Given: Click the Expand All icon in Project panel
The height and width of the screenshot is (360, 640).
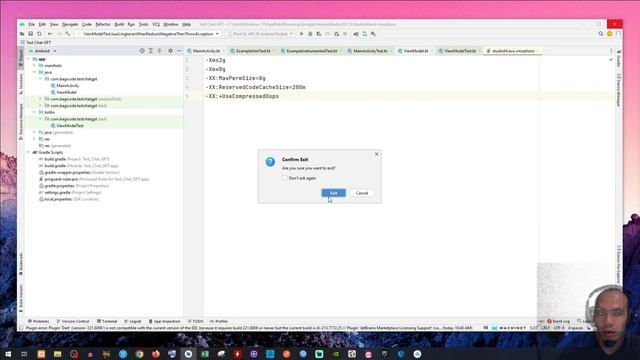Looking at the screenshot, I should tap(151, 51).
